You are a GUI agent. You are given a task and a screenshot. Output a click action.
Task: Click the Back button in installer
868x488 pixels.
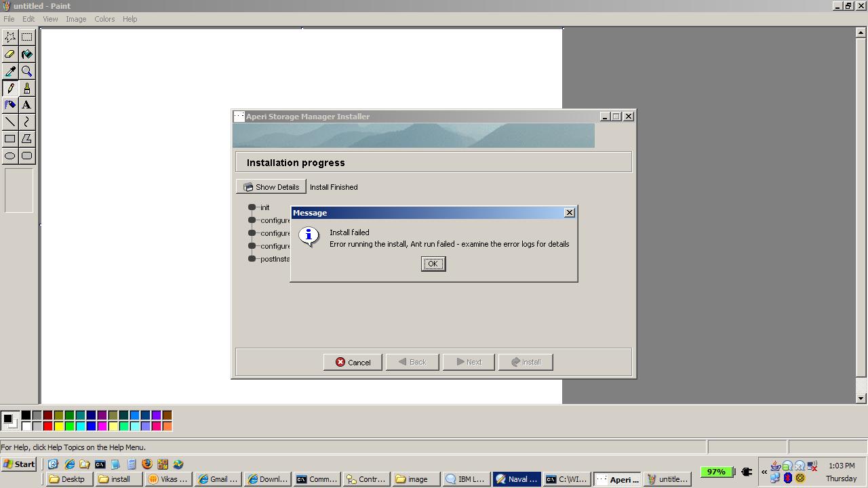click(x=412, y=362)
